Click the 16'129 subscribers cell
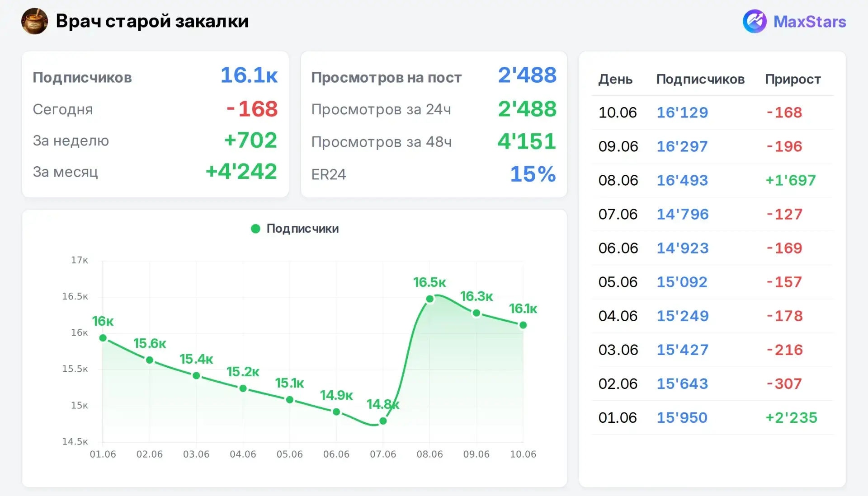The image size is (868, 496). (682, 112)
